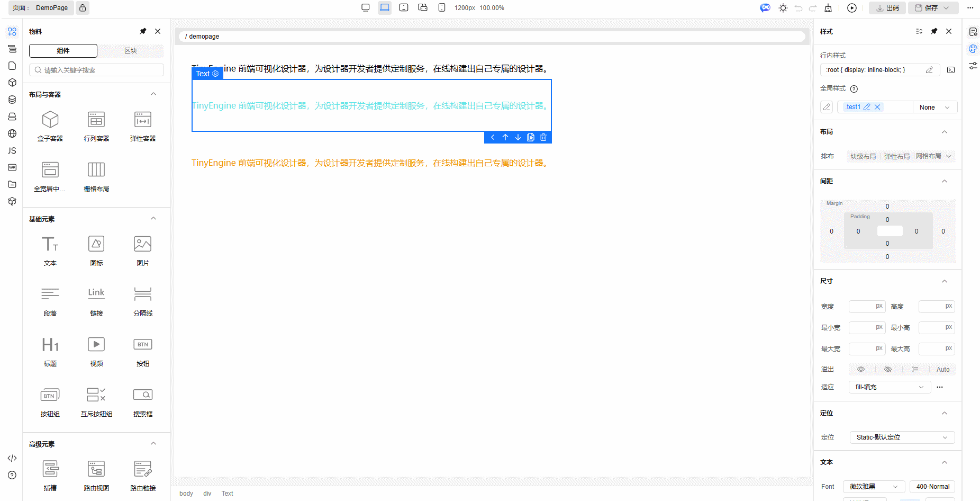Redo the last canvas action
Image resolution: width=980 pixels, height=501 pixels.
pyautogui.click(x=813, y=8)
